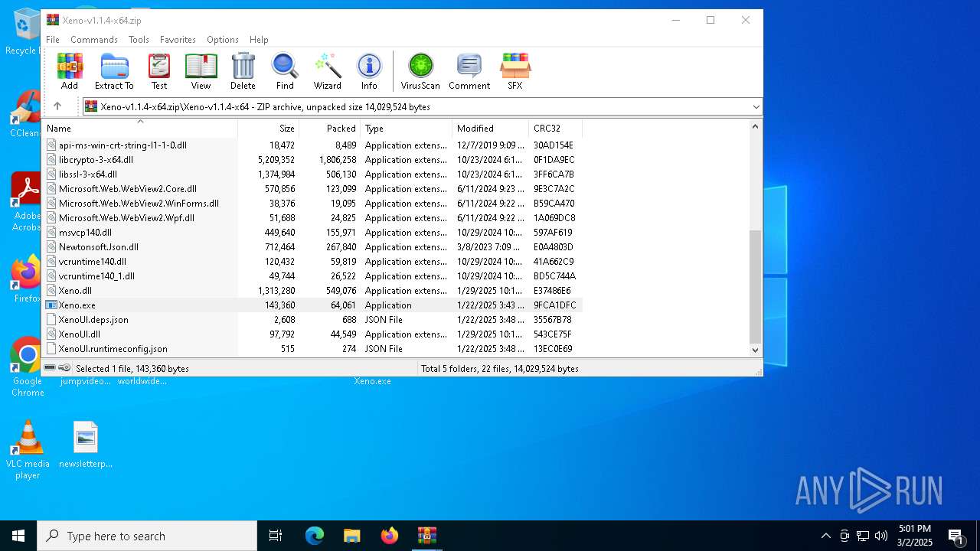The width and height of the screenshot is (980, 551).
Task: Open Adobe Acrobat desktop shortcut
Action: [28, 202]
